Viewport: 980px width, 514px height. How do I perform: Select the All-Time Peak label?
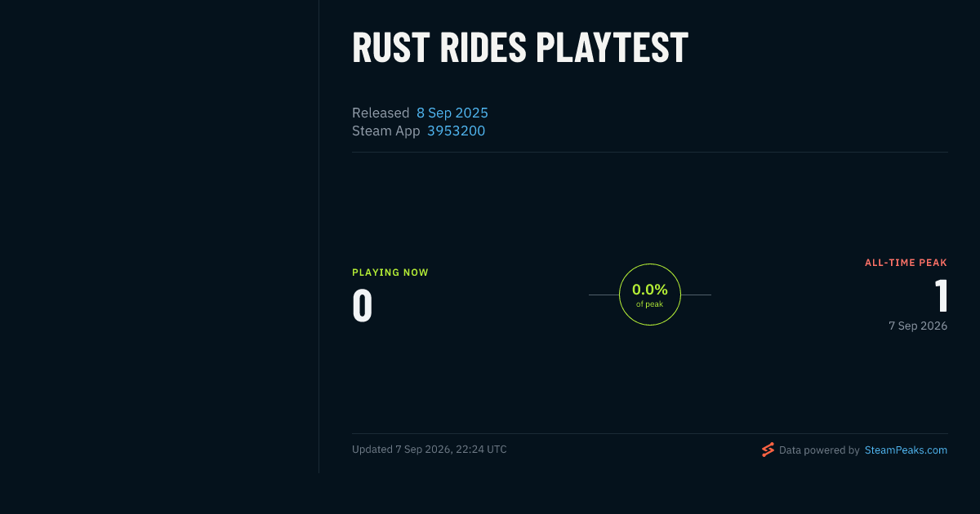(906, 263)
